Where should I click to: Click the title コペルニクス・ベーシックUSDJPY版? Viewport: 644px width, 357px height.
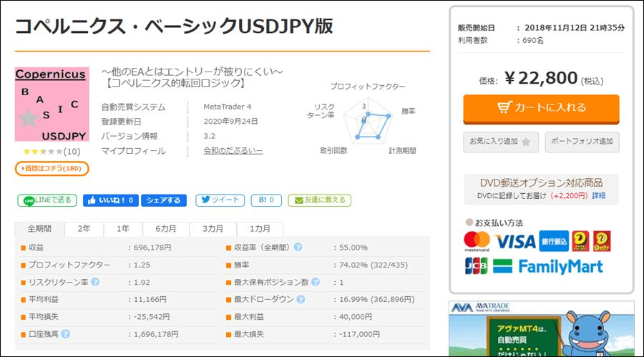[174, 26]
